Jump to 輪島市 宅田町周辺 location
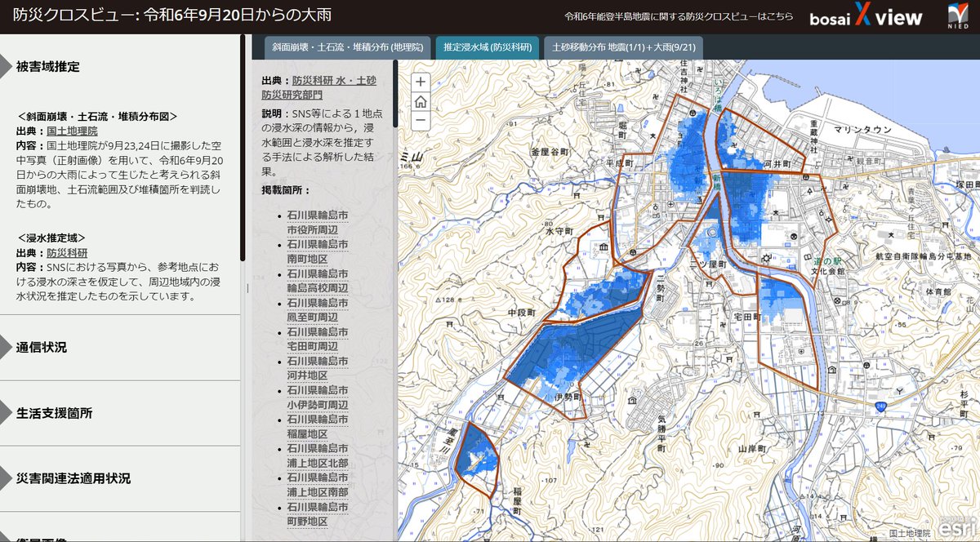 [318, 340]
